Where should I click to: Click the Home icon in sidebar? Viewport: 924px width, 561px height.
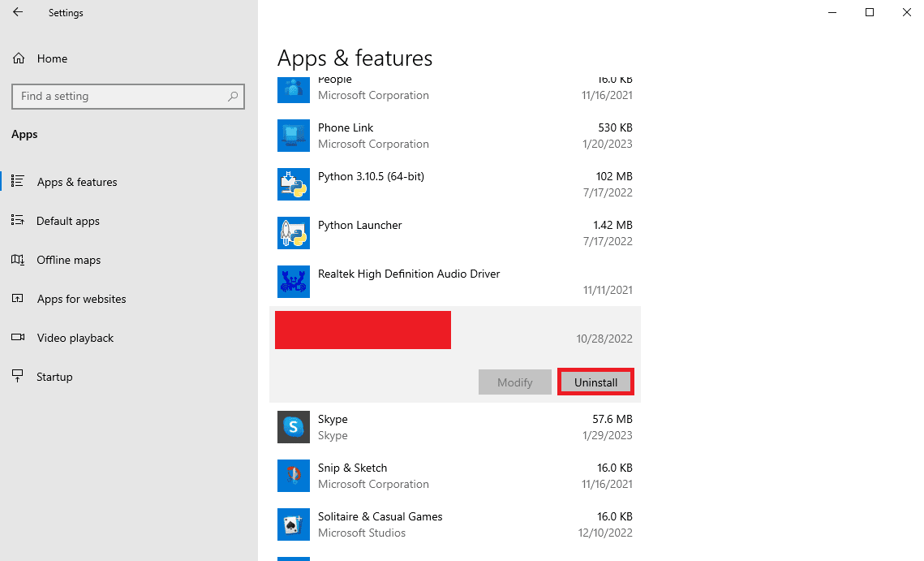pyautogui.click(x=19, y=58)
